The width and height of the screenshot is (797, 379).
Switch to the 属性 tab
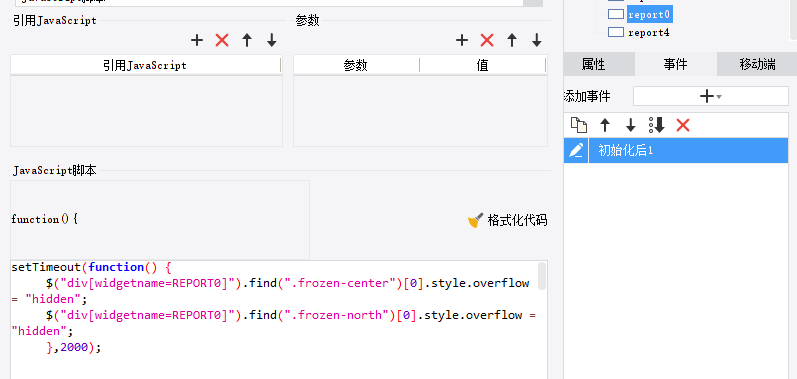pyautogui.click(x=593, y=65)
